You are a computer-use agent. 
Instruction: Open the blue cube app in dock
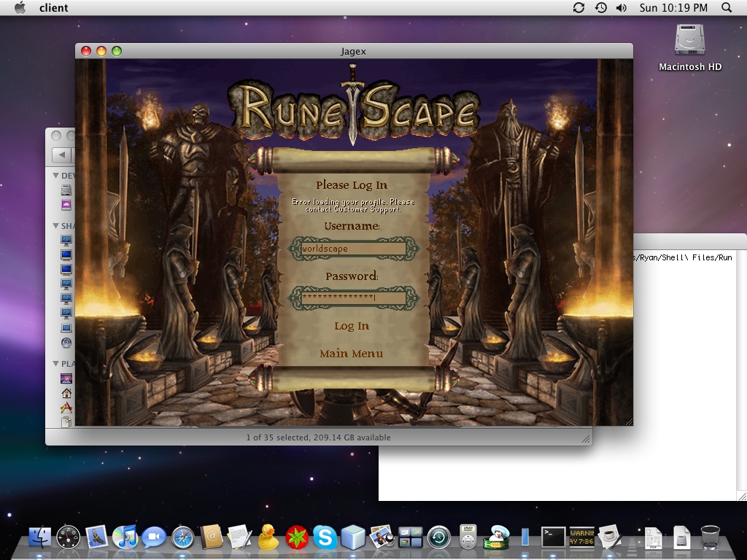coord(353,537)
